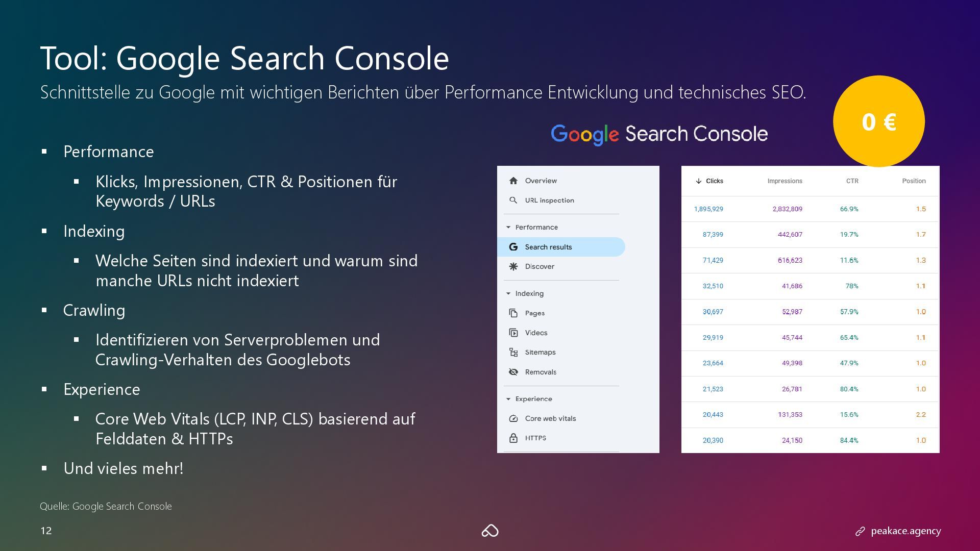
Task: Click the Videos icon in sidebar
Action: pos(513,333)
